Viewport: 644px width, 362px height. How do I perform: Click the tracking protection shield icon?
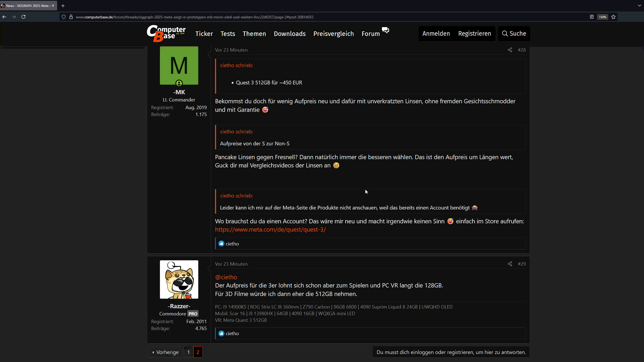64,17
